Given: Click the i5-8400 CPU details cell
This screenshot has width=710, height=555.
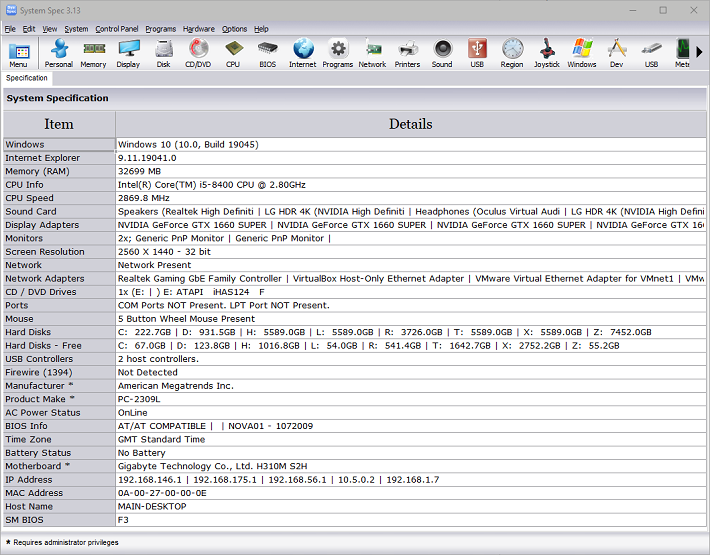Looking at the screenshot, I should point(411,185).
